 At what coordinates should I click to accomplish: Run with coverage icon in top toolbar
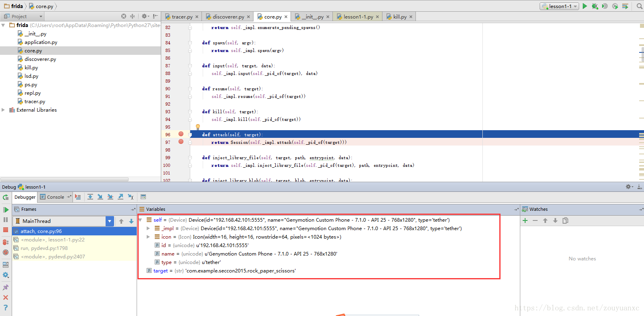[x=605, y=6]
